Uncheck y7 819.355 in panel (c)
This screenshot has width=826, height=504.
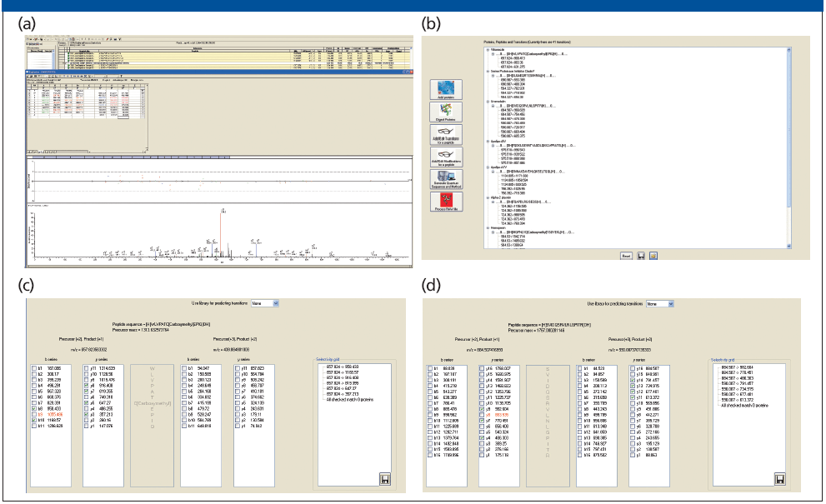[x=86, y=392]
